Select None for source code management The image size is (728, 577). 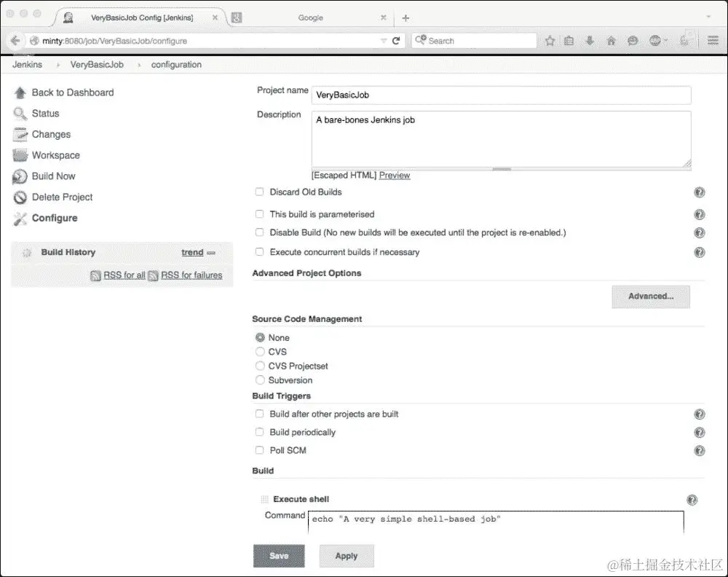click(260, 338)
